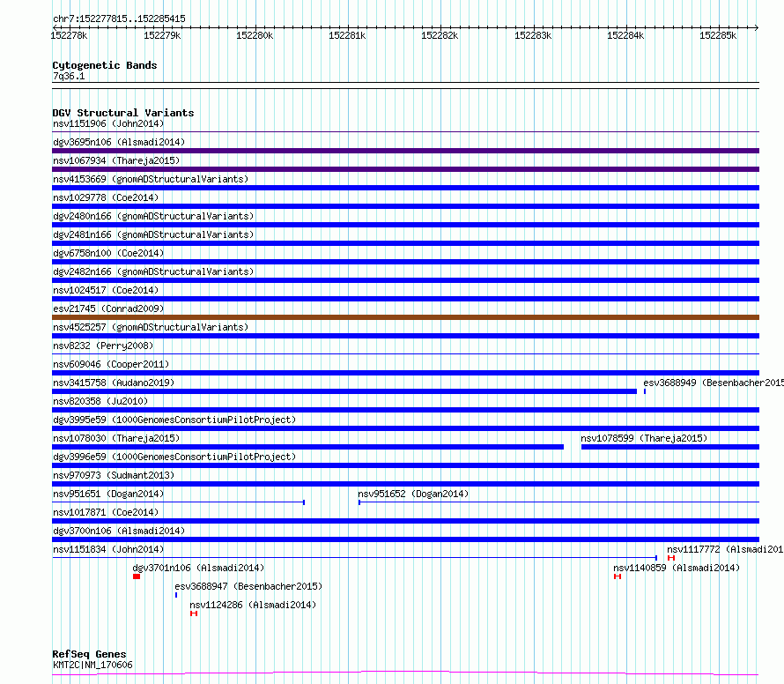This screenshot has height=684, width=784.
Task: Open dgv2482n166 (gnomADStructuralVariants) label
Action: (x=153, y=271)
